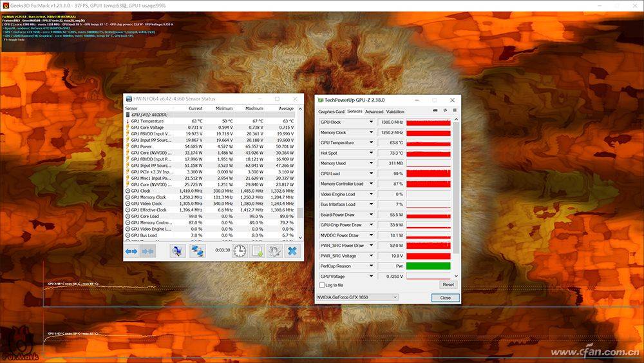
Task: Click the Average column header in HWiNFO
Action: coord(286,108)
